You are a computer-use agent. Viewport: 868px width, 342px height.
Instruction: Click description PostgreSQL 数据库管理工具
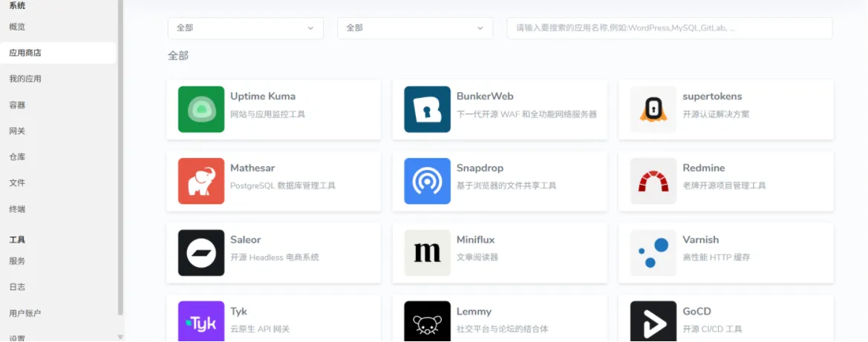pos(283,186)
